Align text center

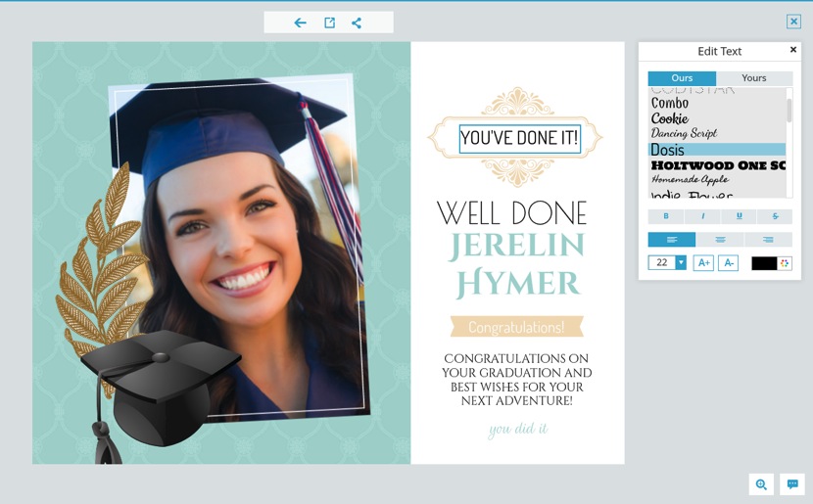click(x=720, y=240)
